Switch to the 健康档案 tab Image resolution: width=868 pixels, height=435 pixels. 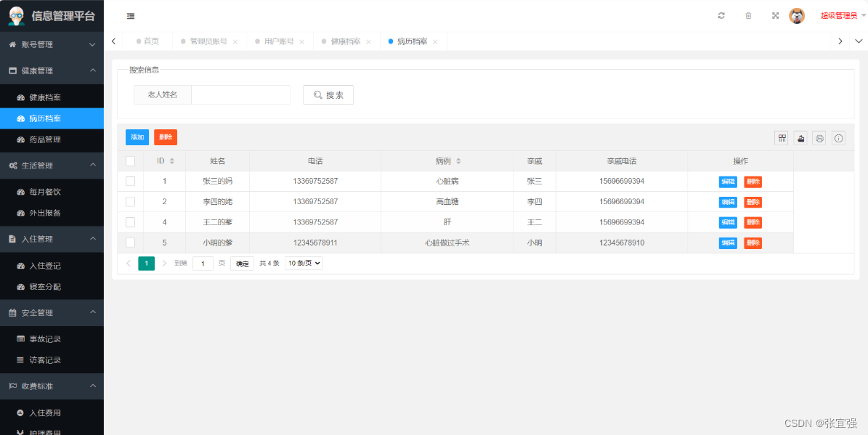[x=346, y=41]
